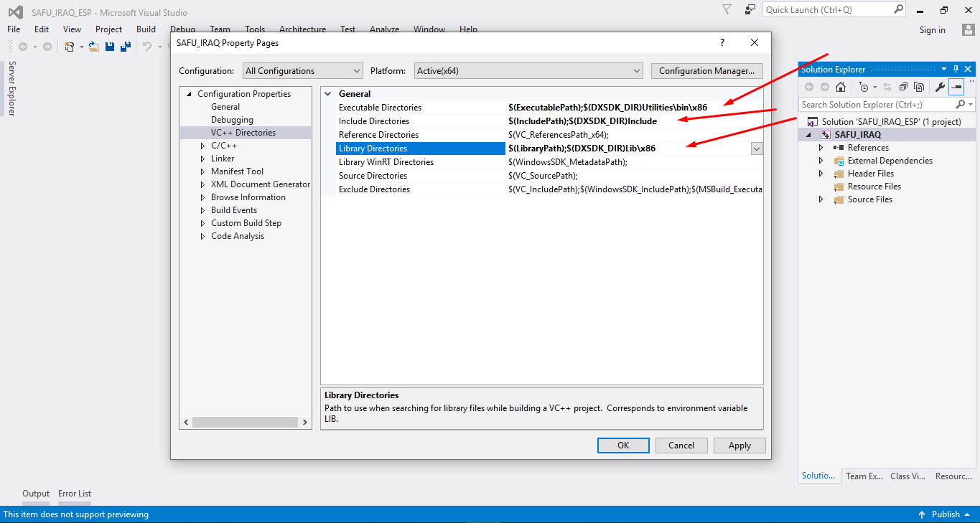This screenshot has height=523, width=980.
Task: Click the Sign in link
Action: click(x=933, y=30)
